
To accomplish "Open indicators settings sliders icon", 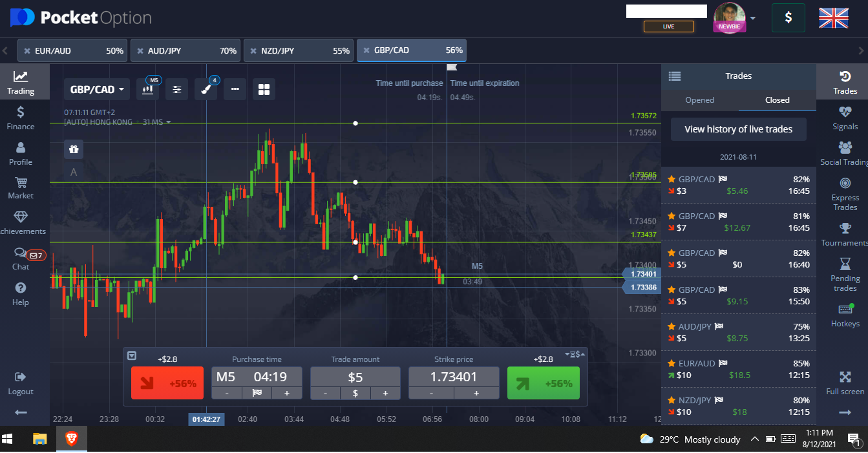I will [x=176, y=89].
